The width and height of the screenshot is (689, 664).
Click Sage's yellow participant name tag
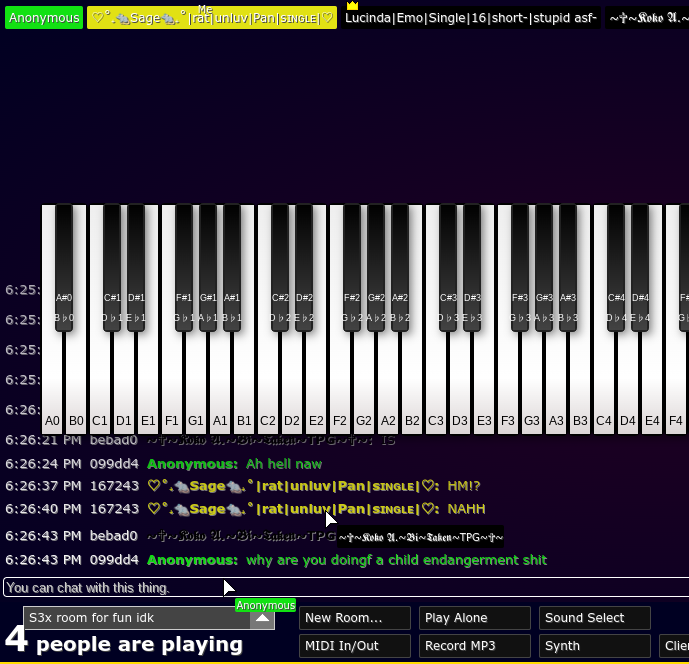pos(212,18)
